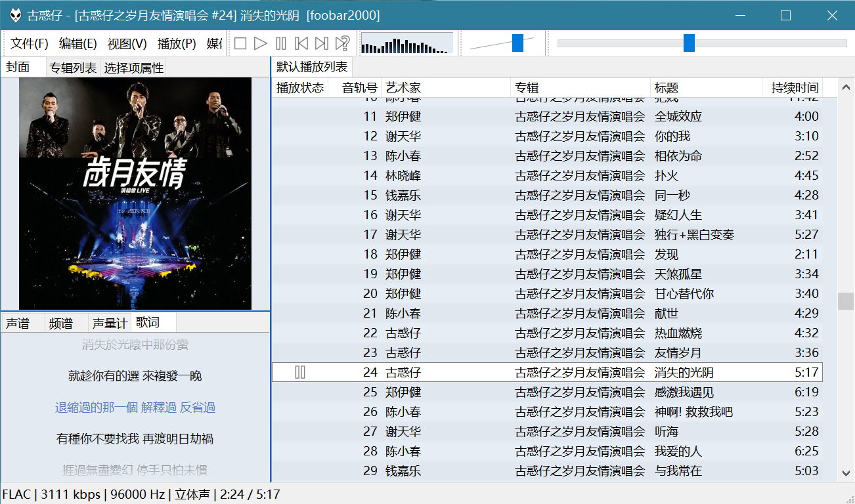Click lyric line 消失於光陰中那份蜜
Screen dimensions: 855x504
click(135, 345)
